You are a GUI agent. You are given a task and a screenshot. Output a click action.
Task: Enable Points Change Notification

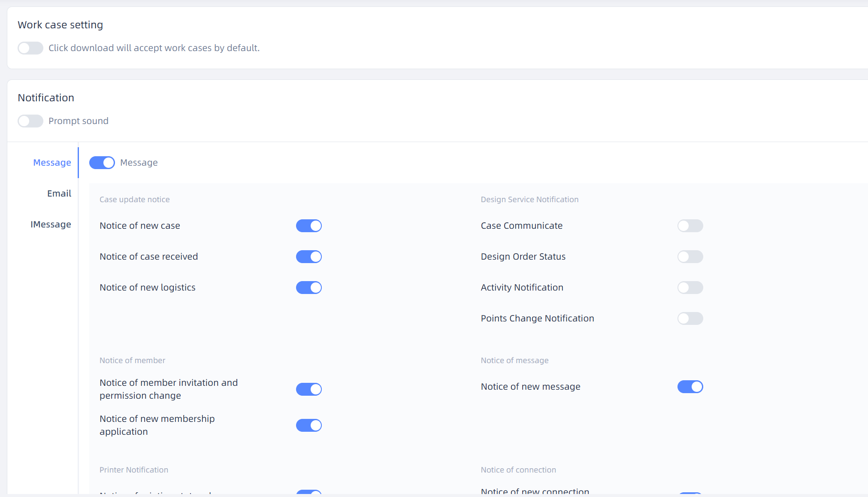690,318
